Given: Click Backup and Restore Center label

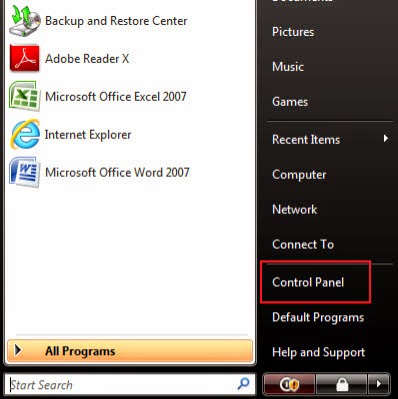Looking at the screenshot, I should click(116, 21).
